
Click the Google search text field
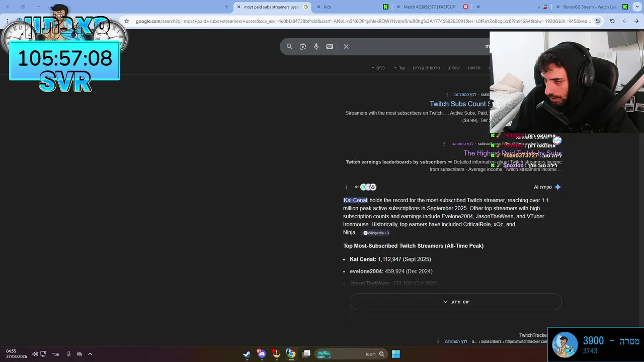[420, 46]
